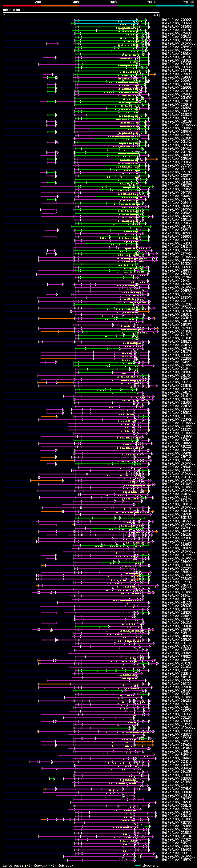
Task: Select row label UniRef100_Q9M6R7
Action: [x=177, y=98]
